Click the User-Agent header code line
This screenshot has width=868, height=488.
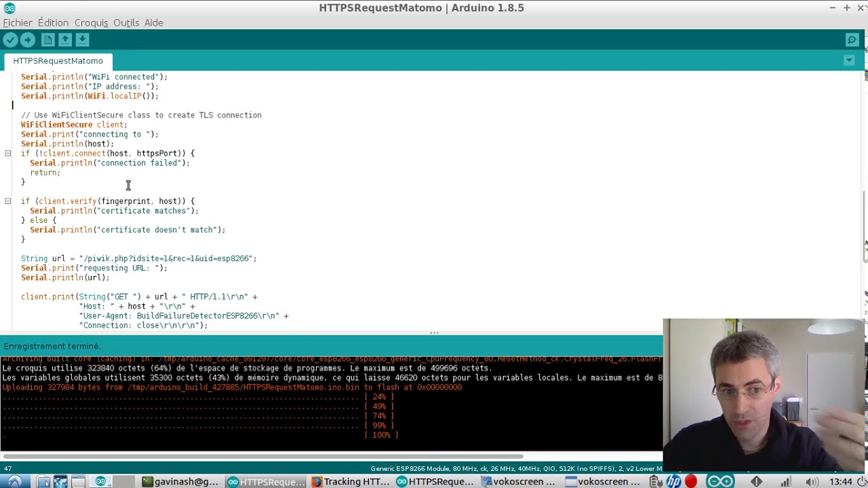pos(184,316)
